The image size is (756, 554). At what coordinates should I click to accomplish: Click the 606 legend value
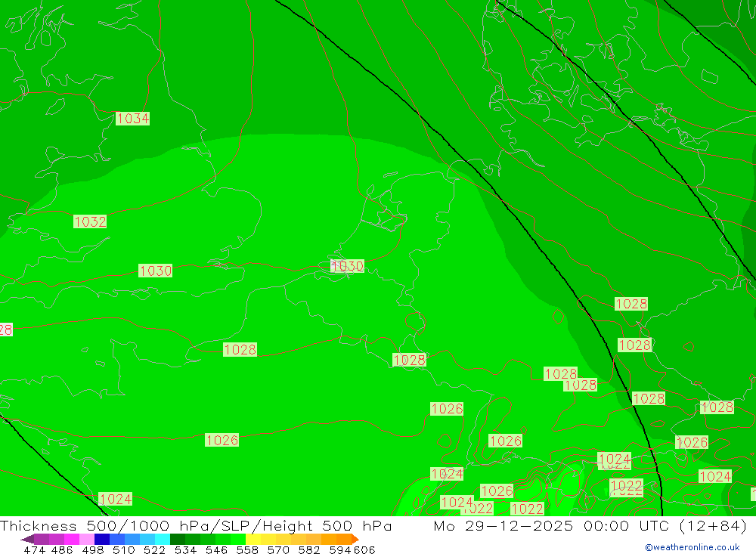coord(364,549)
